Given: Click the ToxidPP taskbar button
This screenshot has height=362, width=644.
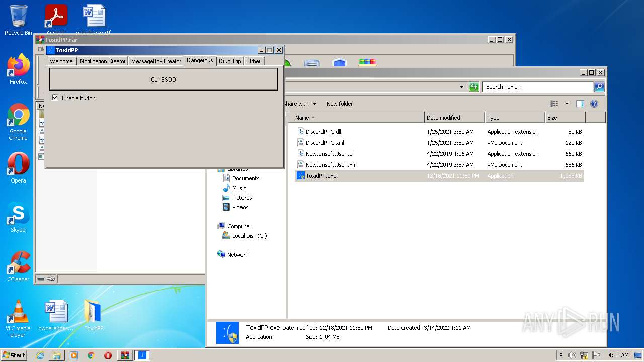Looking at the screenshot, I should [142, 355].
